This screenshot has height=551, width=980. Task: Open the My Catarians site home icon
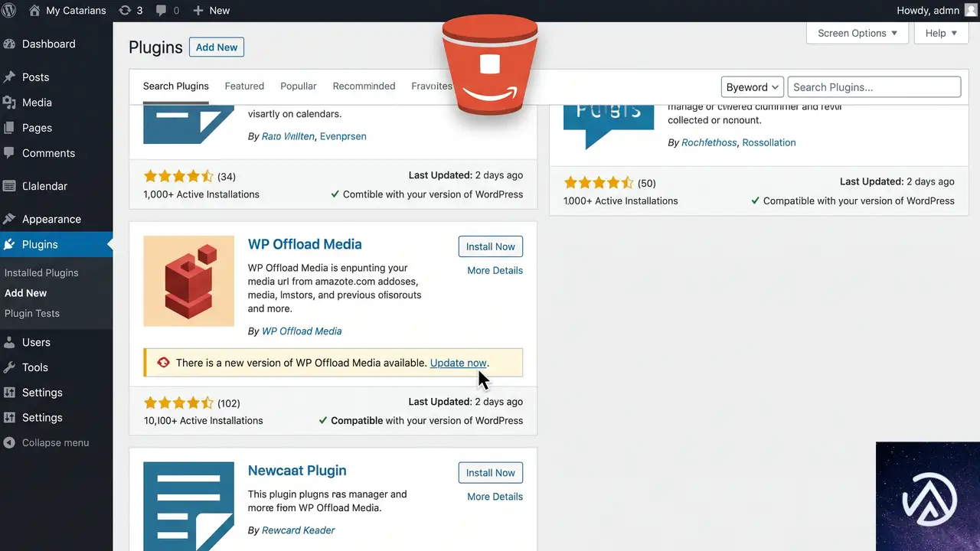pos(35,11)
